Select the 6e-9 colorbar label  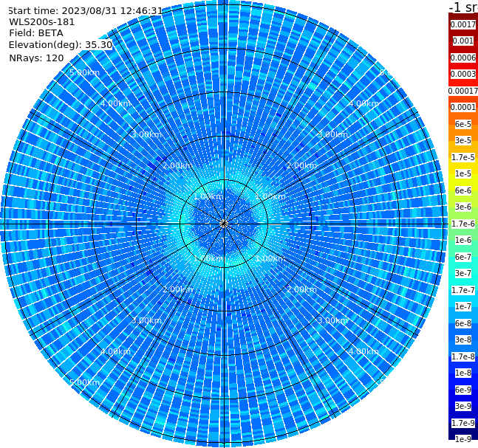coord(463,390)
